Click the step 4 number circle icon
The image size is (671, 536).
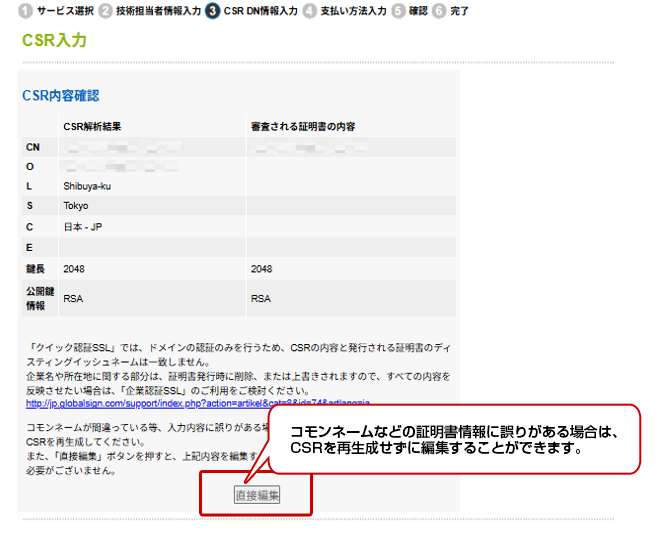tap(310, 11)
